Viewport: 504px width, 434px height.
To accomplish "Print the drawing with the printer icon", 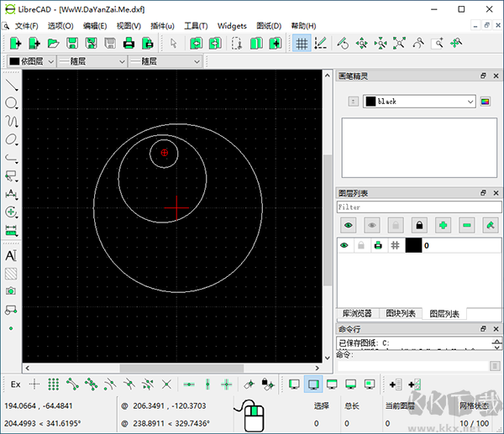I will pos(129,44).
